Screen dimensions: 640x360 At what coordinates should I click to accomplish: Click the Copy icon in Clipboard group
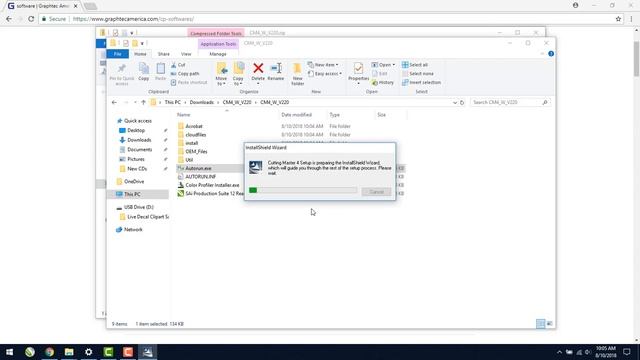(x=144, y=69)
